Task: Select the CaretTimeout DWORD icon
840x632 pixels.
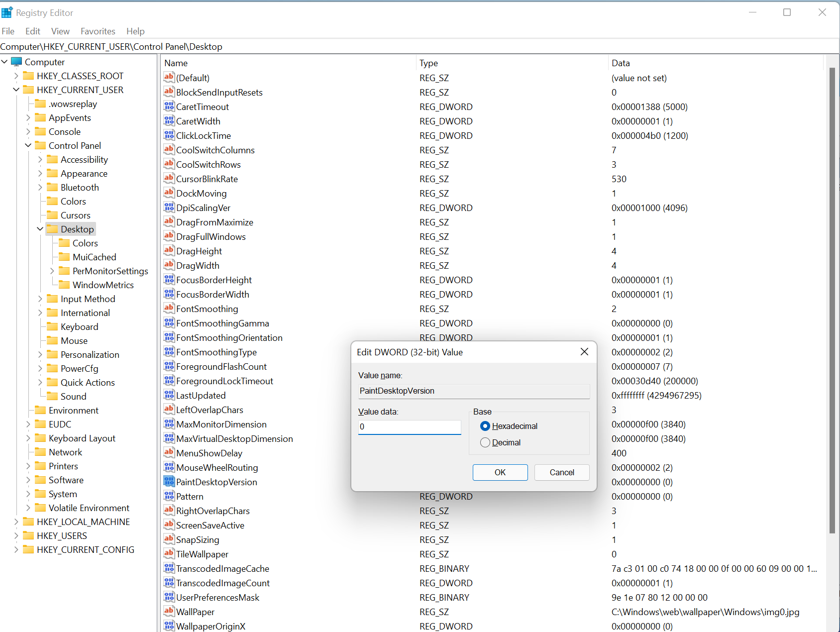Action: click(x=169, y=106)
